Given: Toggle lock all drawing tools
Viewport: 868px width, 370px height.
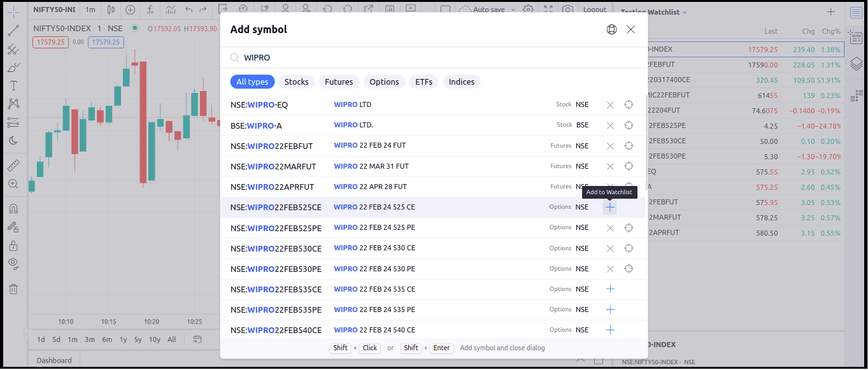Looking at the screenshot, I should coord(13,245).
